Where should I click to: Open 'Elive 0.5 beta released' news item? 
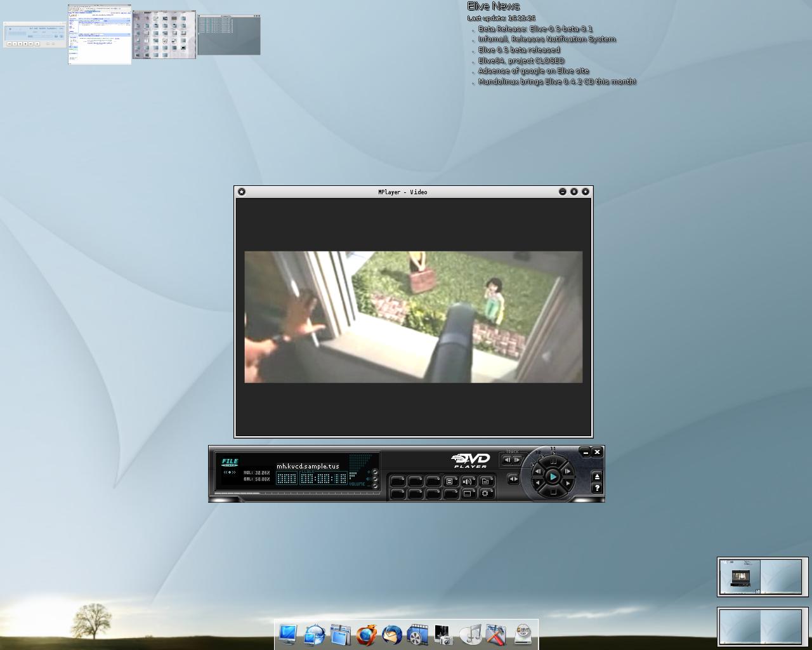point(519,50)
